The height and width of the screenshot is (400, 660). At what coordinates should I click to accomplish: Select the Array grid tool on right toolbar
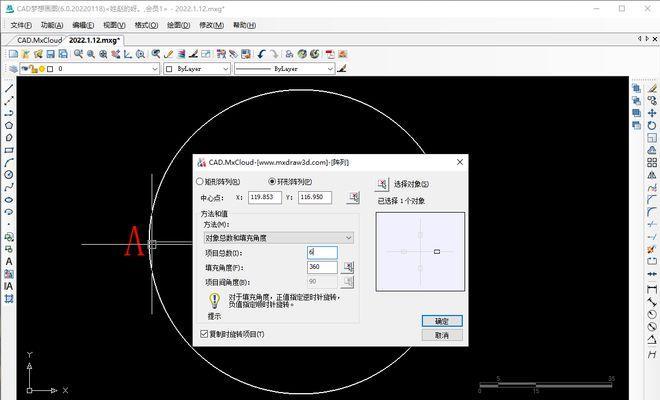coord(652,162)
